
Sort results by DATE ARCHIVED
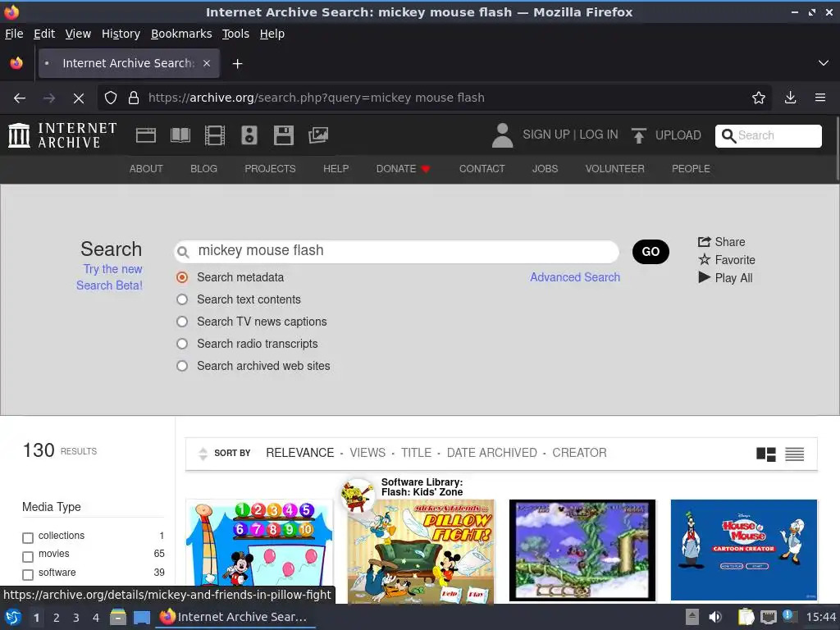tap(492, 453)
